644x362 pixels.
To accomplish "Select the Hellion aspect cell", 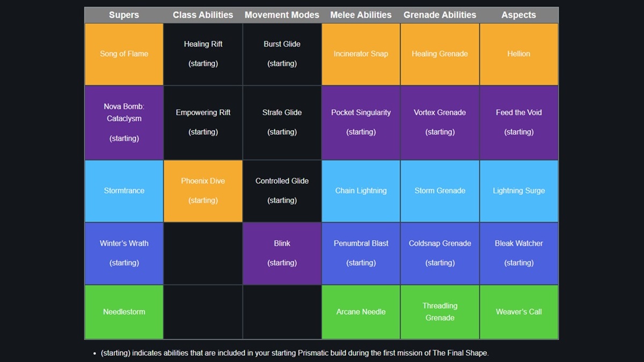I will 518,54.
